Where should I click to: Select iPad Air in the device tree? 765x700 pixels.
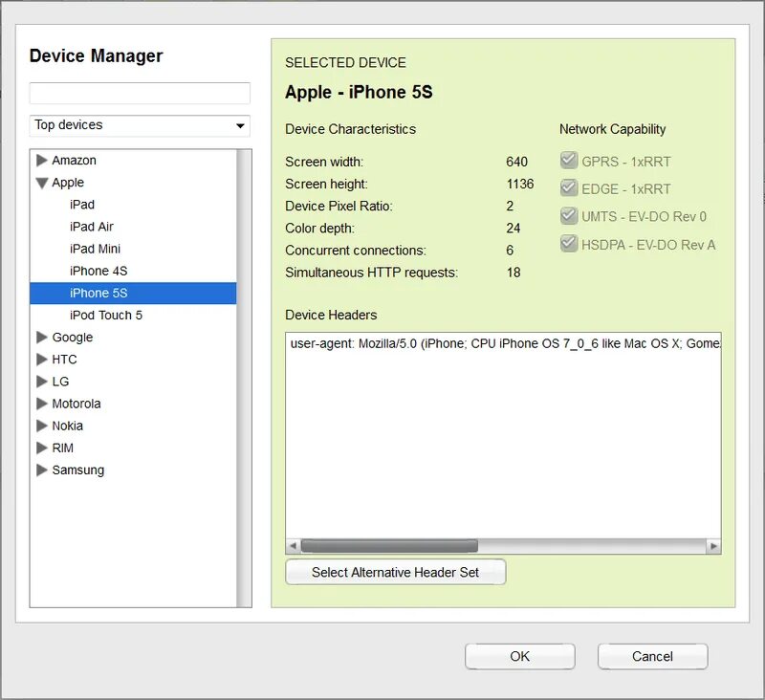tap(133, 227)
